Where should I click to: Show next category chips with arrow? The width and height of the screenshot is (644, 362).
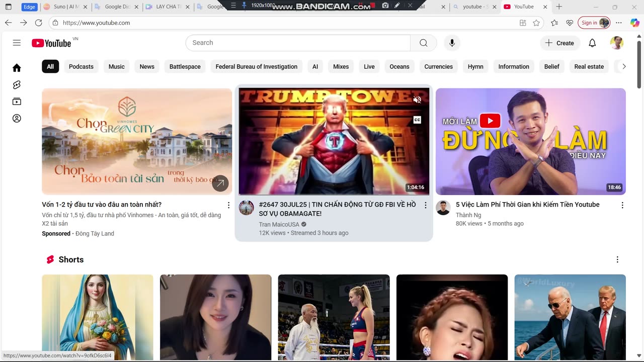[624, 66]
